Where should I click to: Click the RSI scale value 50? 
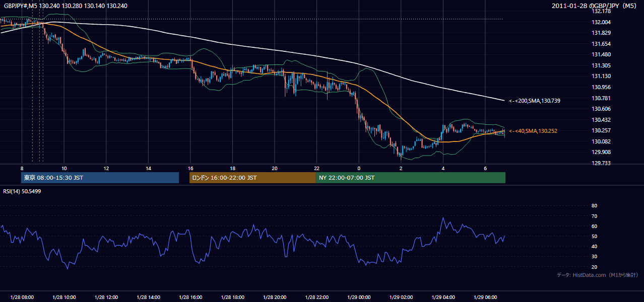click(x=594, y=236)
